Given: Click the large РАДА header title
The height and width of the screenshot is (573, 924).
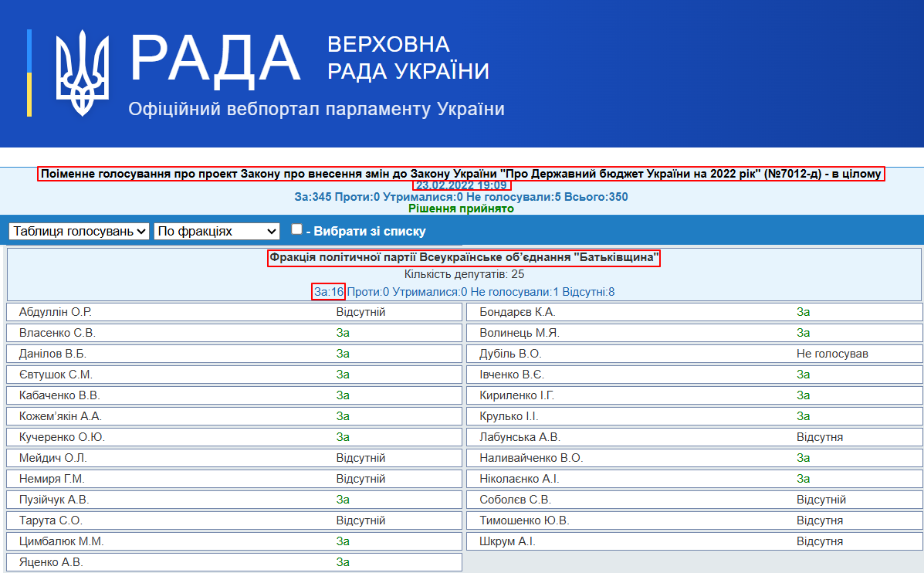Looking at the screenshot, I should tap(215, 59).
